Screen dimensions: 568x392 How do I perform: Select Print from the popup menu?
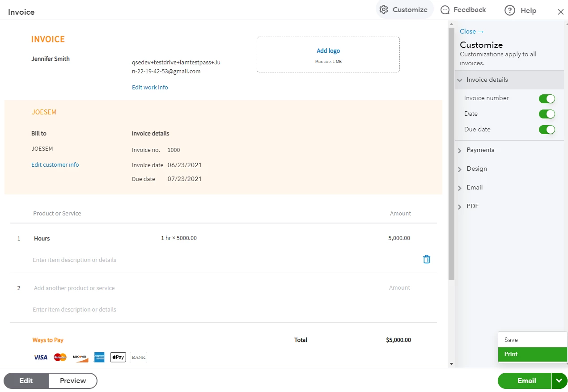(532, 354)
